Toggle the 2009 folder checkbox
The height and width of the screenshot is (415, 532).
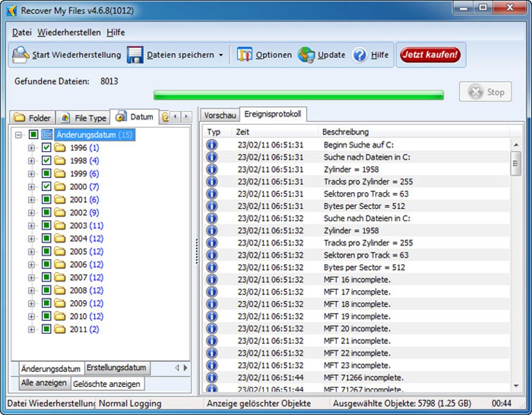pos(46,303)
